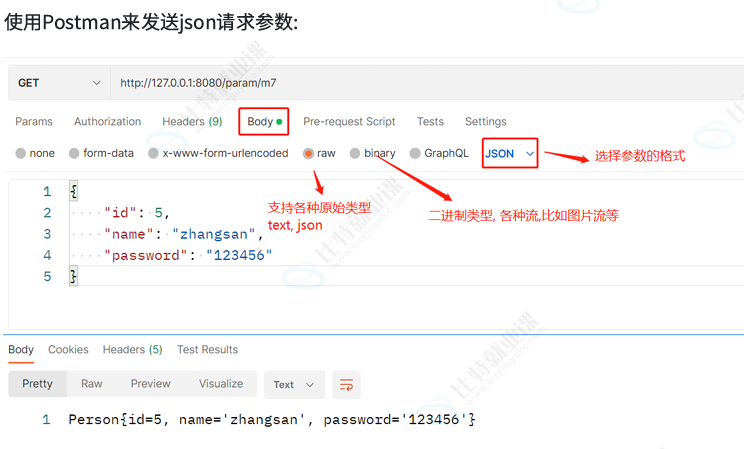The height and width of the screenshot is (449, 744).
Task: Click the Person{id=5...} response line
Action: (272, 420)
